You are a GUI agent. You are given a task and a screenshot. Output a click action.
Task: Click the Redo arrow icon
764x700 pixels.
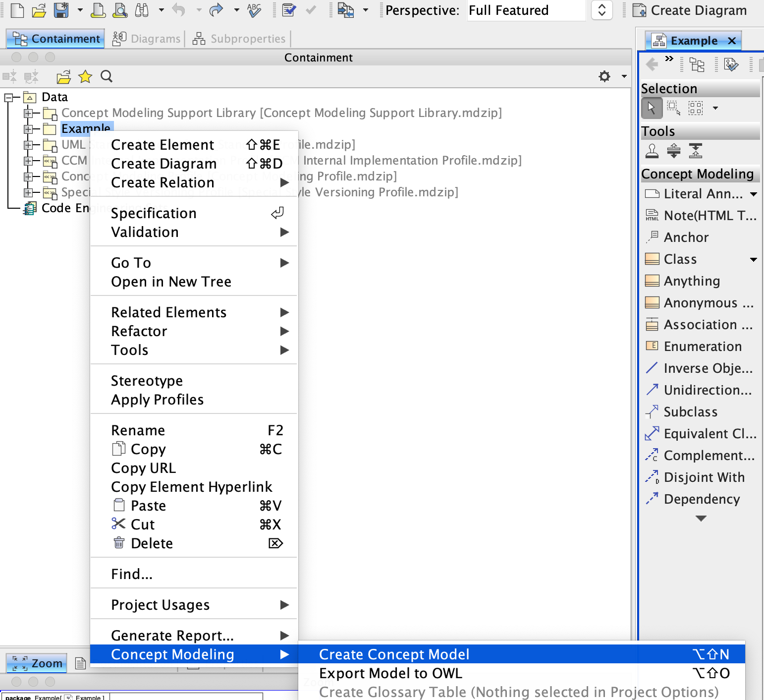point(216,10)
